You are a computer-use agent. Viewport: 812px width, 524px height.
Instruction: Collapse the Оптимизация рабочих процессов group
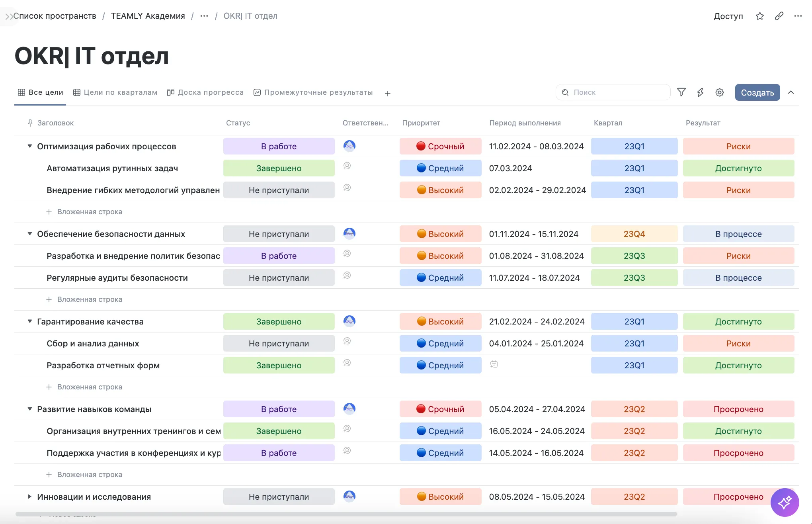[x=29, y=146]
